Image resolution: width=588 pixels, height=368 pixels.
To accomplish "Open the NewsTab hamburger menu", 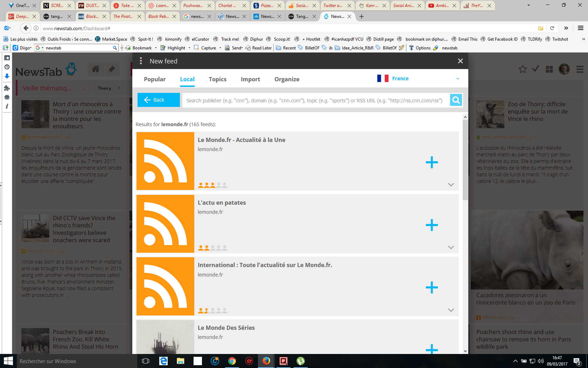I will [x=580, y=69].
